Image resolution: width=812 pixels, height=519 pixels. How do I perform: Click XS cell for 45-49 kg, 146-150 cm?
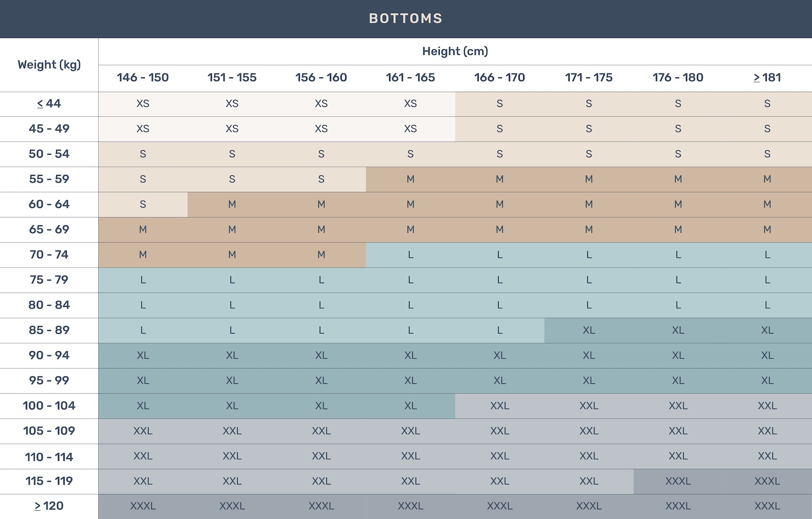point(143,129)
